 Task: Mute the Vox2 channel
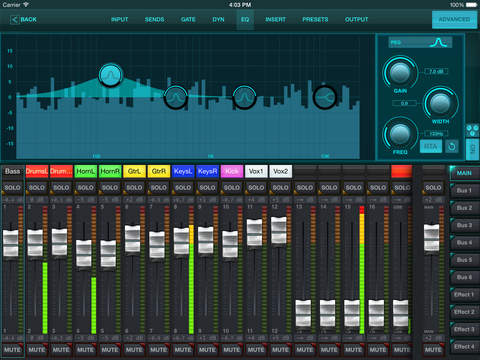280,350
